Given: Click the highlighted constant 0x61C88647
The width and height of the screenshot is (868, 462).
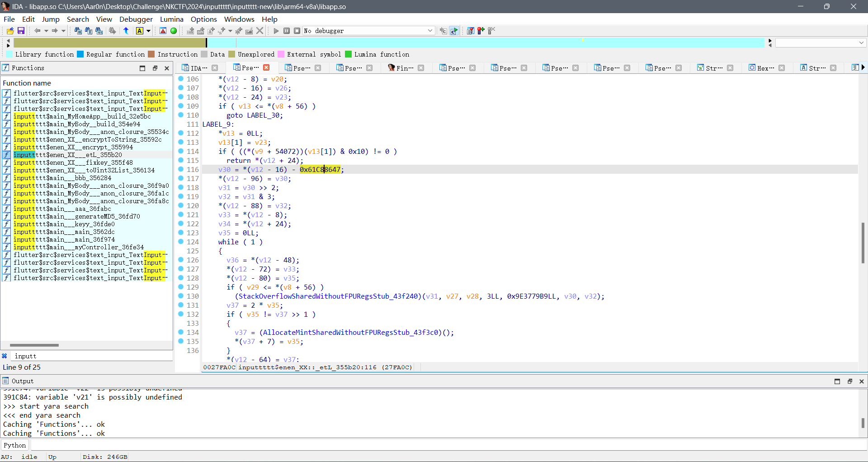Looking at the screenshot, I should click(x=320, y=169).
